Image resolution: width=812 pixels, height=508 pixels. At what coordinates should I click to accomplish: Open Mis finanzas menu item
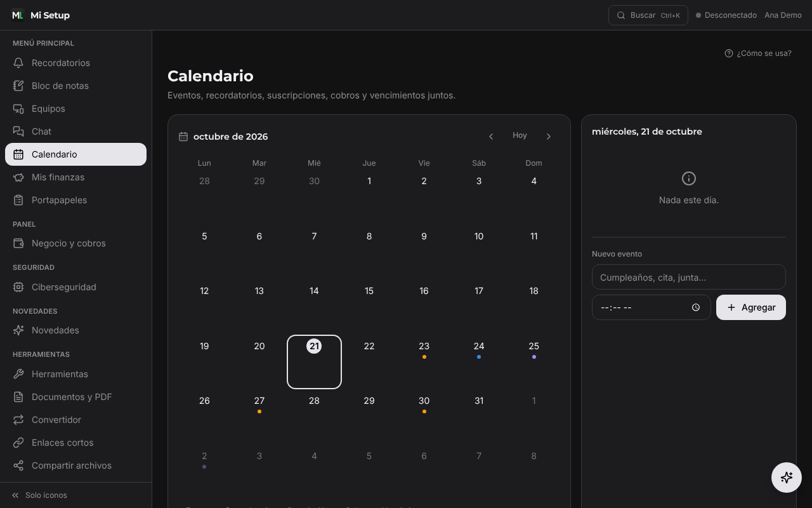pyautogui.click(x=75, y=177)
